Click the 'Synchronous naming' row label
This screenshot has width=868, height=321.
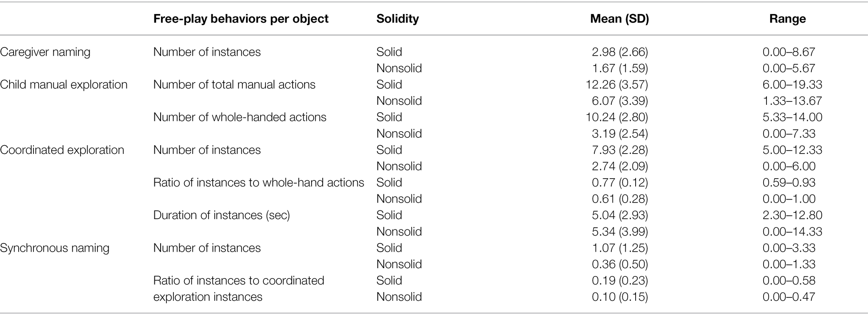[x=54, y=248]
